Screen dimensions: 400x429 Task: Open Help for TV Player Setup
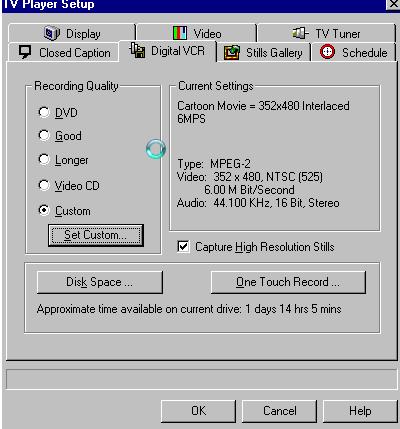(360, 411)
